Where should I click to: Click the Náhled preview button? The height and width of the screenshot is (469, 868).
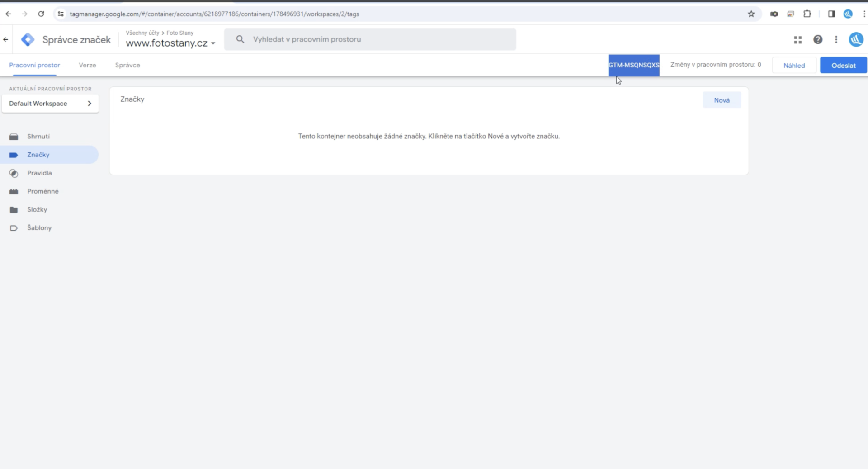(x=794, y=65)
